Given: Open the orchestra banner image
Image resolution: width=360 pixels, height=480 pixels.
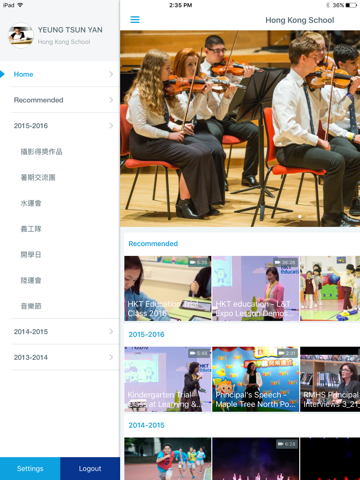Looking at the screenshot, I should 240,129.
